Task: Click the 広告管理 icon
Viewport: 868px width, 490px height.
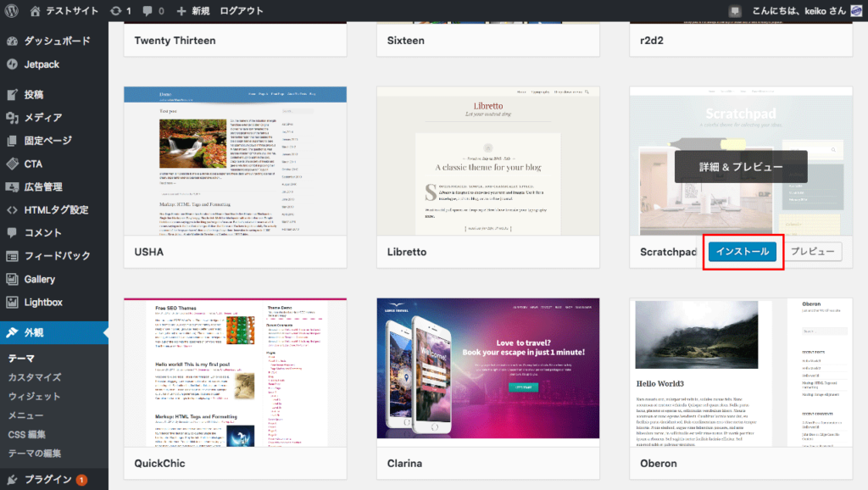Action: tap(12, 187)
